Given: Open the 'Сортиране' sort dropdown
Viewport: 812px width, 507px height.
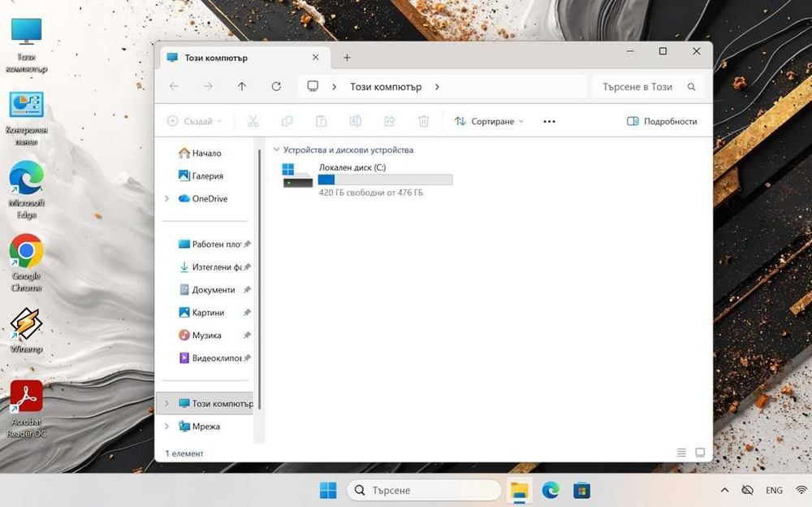Looking at the screenshot, I should pyautogui.click(x=490, y=121).
